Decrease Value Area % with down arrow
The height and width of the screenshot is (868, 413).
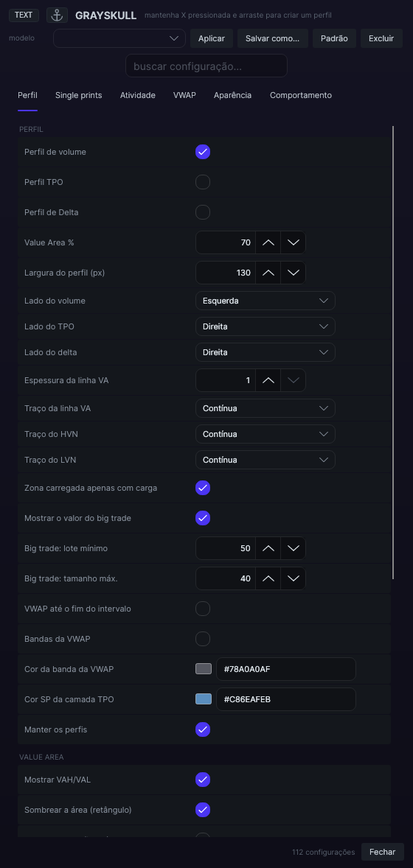[x=294, y=242]
